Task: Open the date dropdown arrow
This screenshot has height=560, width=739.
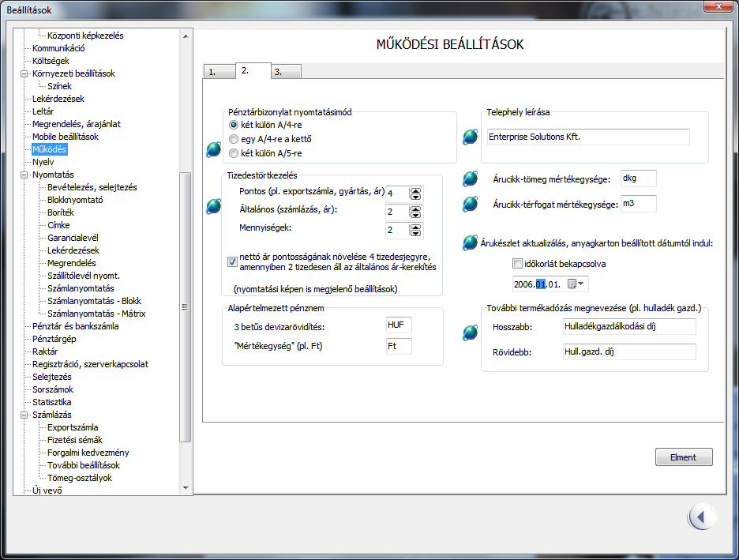Action: click(x=580, y=284)
